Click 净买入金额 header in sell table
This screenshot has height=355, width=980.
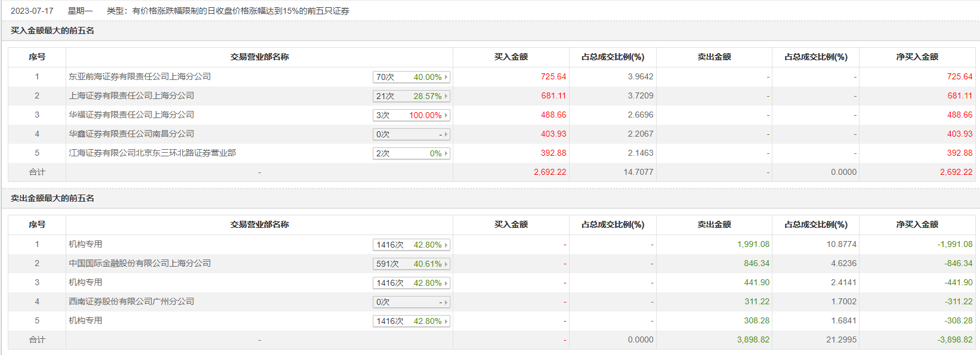tap(917, 224)
